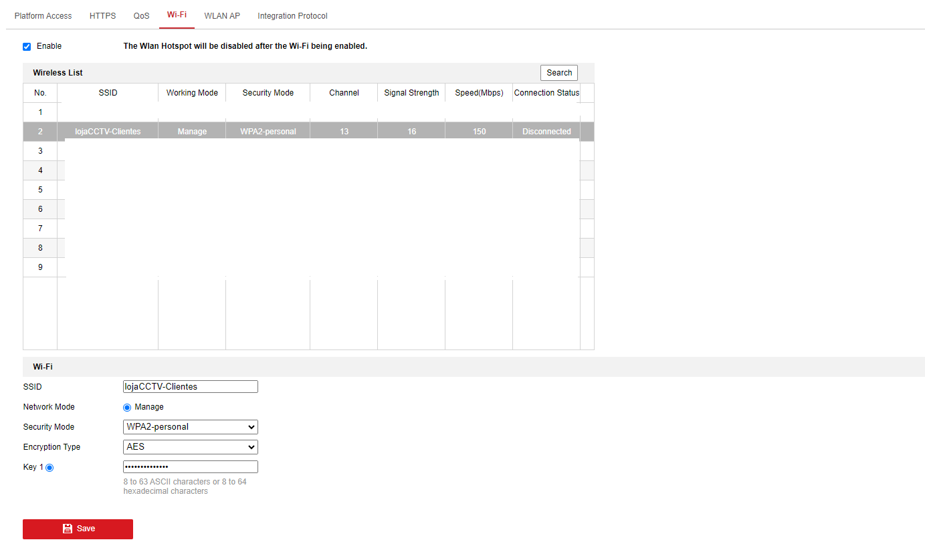The width and height of the screenshot is (925, 560).
Task: Focus the Key 1 password field
Action: tap(191, 466)
